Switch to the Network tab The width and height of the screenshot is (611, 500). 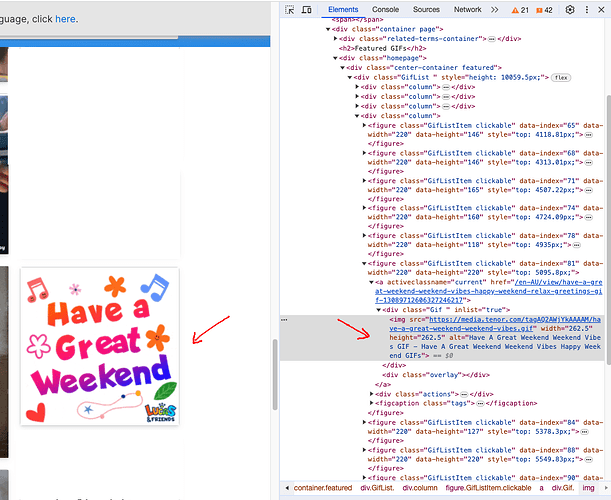pos(468,10)
